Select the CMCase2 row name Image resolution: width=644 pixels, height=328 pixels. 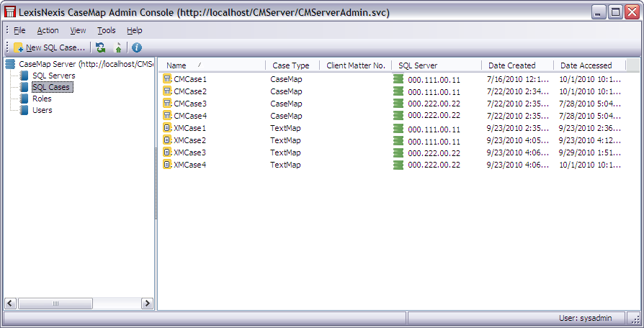(x=190, y=91)
